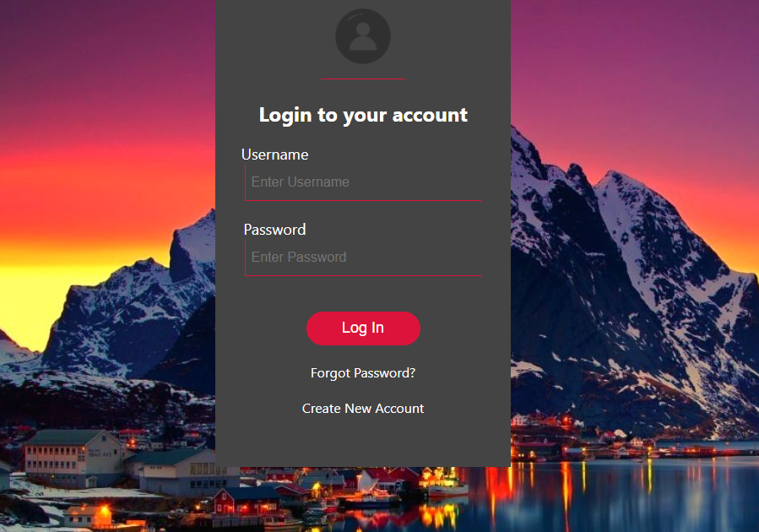Click the "Login to your account" heading

pyautogui.click(x=363, y=115)
